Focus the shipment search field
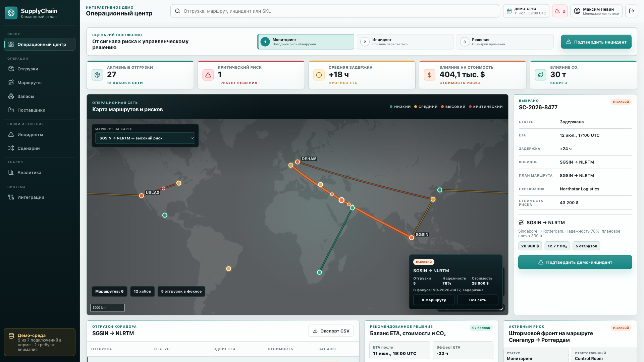 [x=334, y=11]
